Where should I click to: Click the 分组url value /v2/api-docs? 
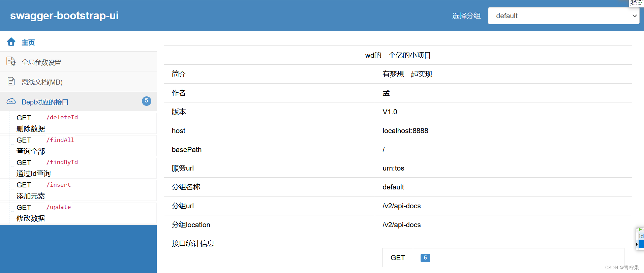tap(402, 206)
